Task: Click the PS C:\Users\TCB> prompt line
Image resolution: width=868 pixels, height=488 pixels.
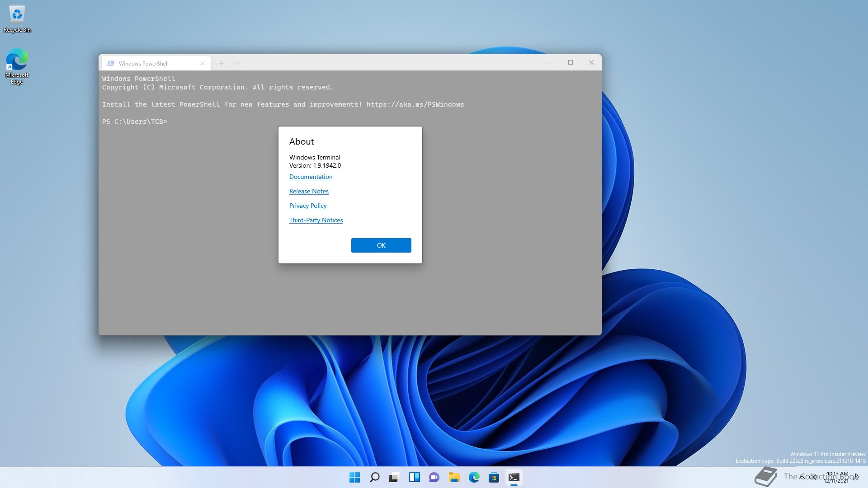Action: click(x=134, y=122)
